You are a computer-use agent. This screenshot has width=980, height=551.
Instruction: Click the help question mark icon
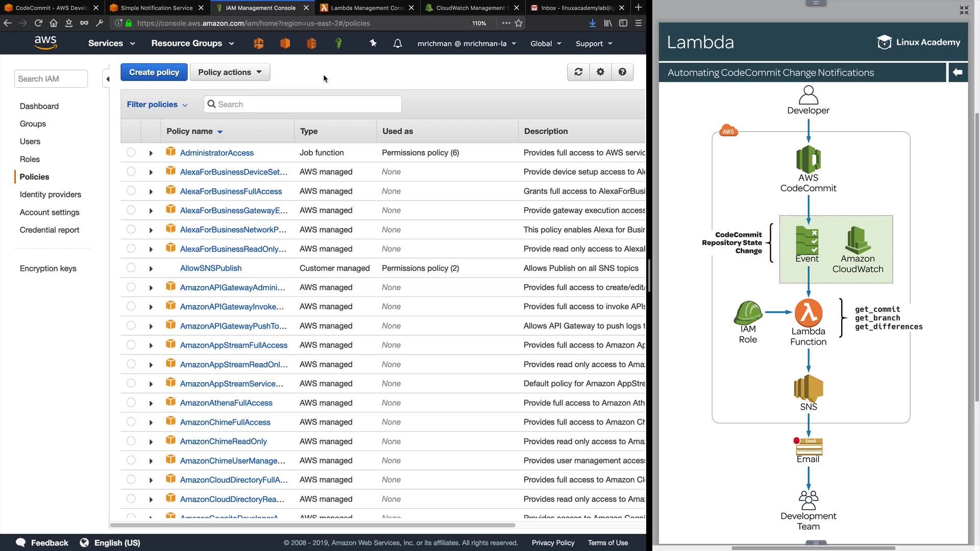pyautogui.click(x=622, y=72)
